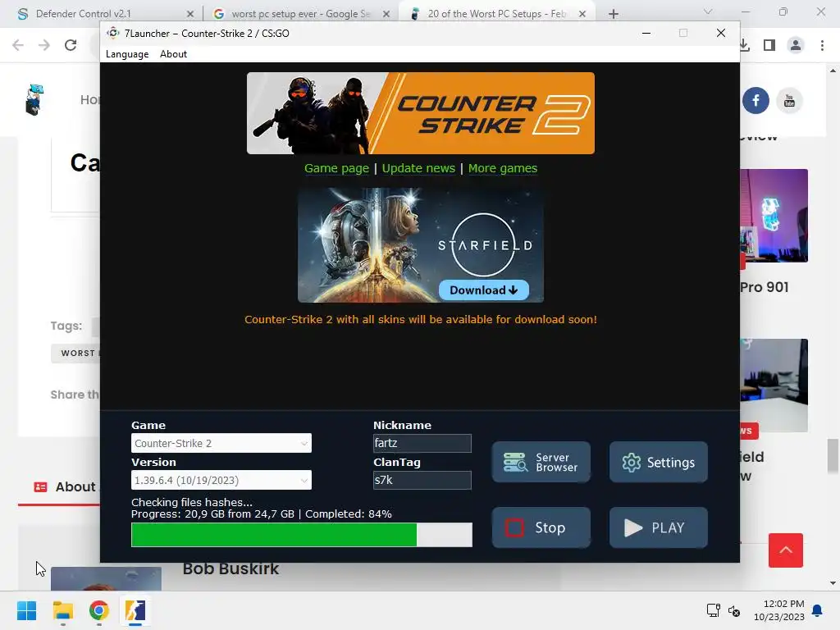Click the desk setup thumbnail on webpage
This screenshot has width=840, height=630.
(774, 386)
